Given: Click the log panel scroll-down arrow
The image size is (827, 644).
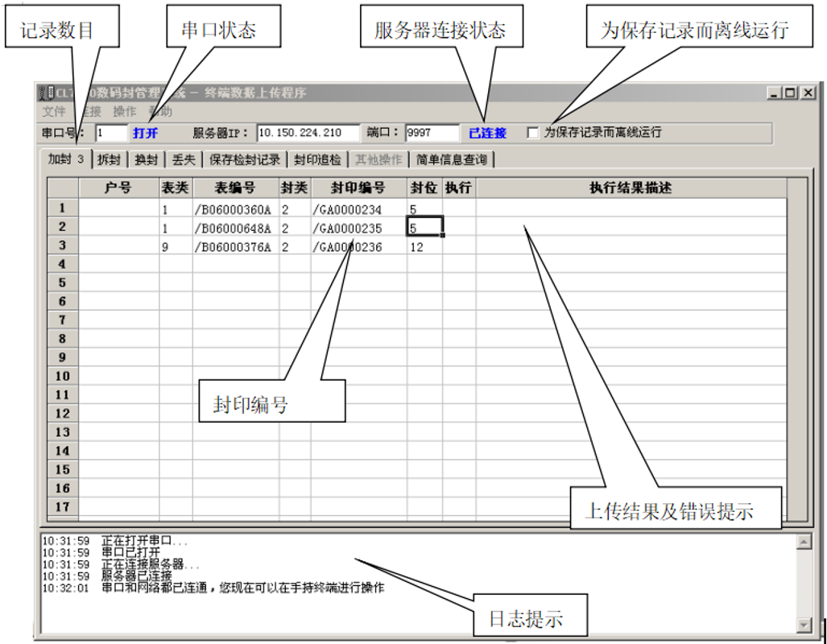Looking at the screenshot, I should click(804, 625).
